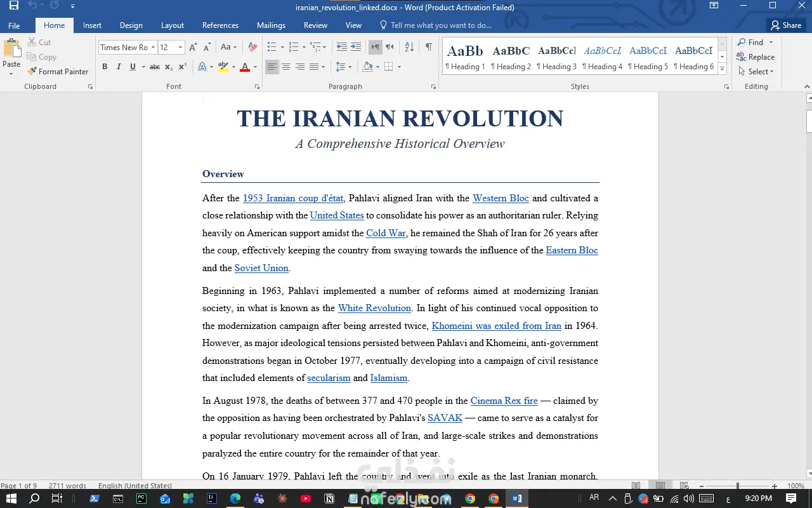812x508 pixels.
Task: Click the Text Effects icon
Action: (x=202, y=67)
